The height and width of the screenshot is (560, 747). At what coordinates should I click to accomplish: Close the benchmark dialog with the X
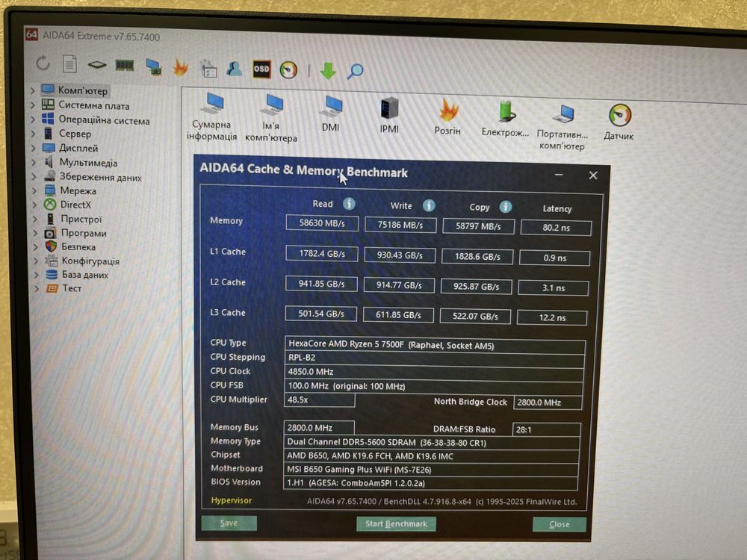point(593,175)
